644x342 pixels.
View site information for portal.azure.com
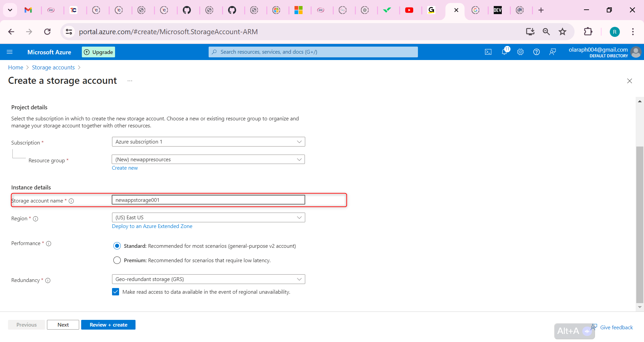pyautogui.click(x=69, y=32)
